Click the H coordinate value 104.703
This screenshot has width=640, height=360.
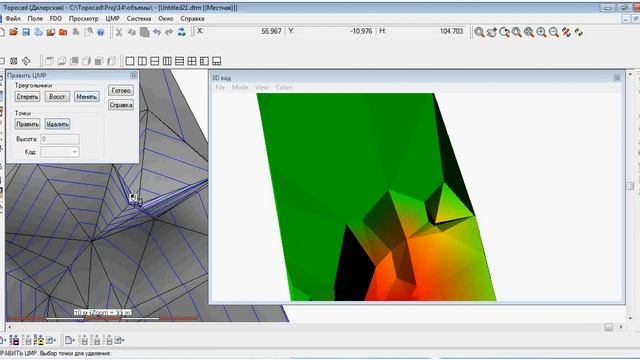[x=451, y=31]
